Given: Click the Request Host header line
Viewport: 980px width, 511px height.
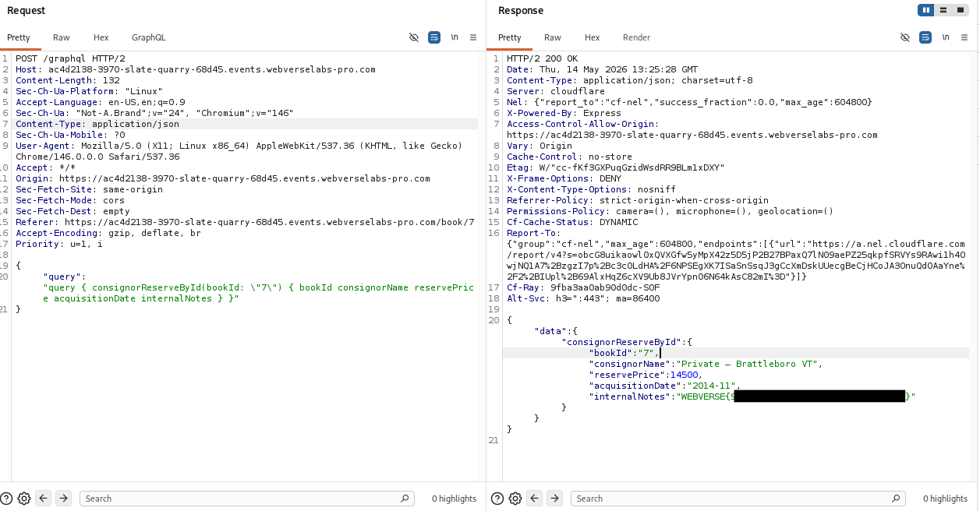Looking at the screenshot, I should point(196,69).
